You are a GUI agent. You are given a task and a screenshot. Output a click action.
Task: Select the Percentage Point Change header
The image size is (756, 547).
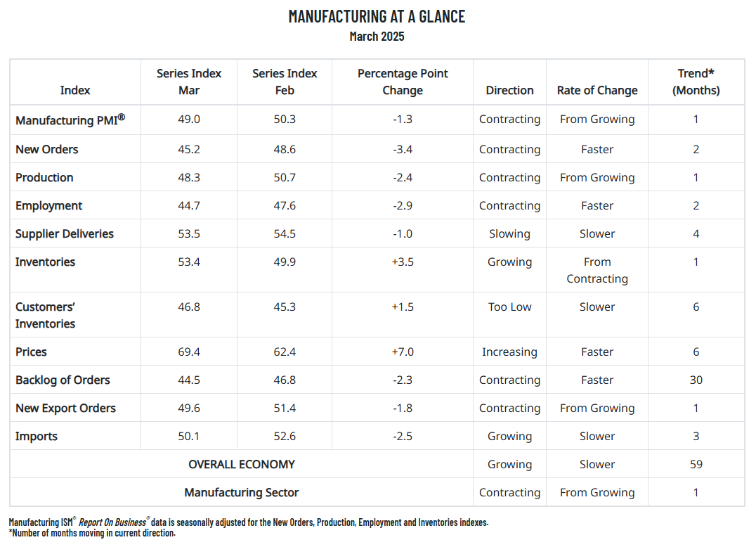[x=403, y=82]
